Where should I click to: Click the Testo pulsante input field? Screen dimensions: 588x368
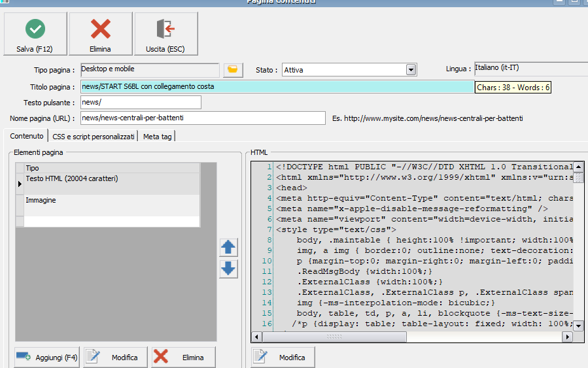(141, 102)
